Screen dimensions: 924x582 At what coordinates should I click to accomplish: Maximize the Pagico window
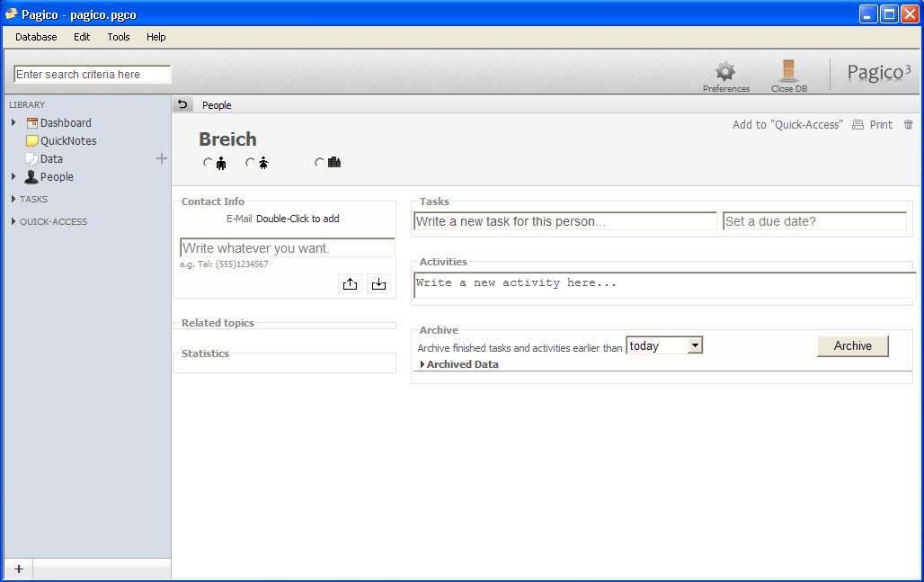[x=889, y=13]
